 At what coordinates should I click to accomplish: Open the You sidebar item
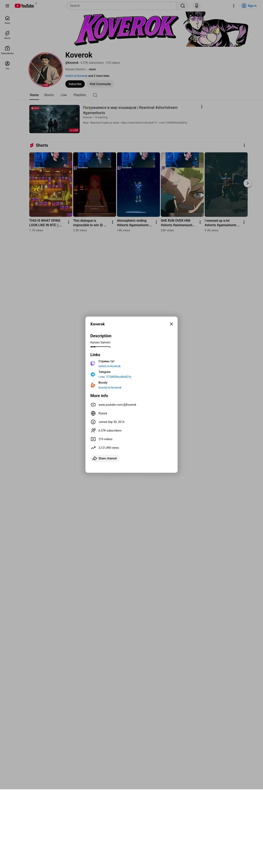pos(7,65)
